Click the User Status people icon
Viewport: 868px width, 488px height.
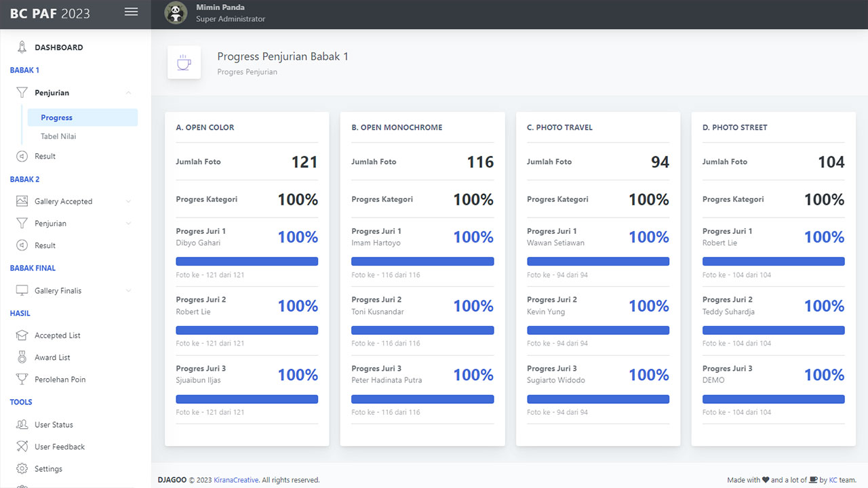click(x=22, y=425)
